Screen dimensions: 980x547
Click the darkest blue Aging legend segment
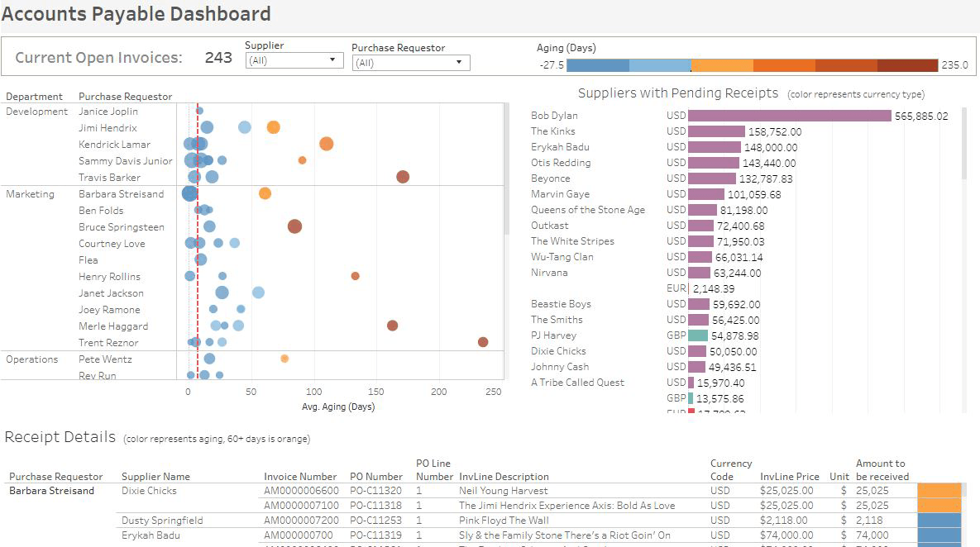pyautogui.click(x=598, y=65)
